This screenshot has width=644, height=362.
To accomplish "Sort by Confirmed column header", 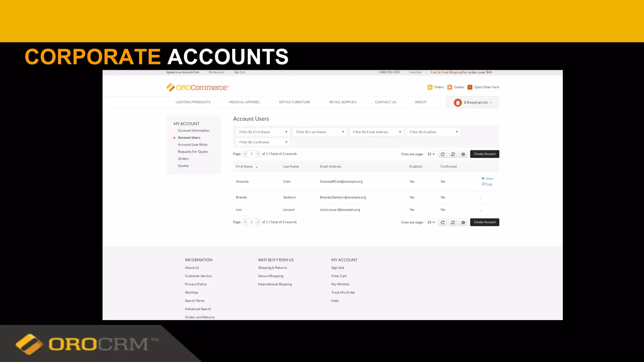I will [448, 167].
